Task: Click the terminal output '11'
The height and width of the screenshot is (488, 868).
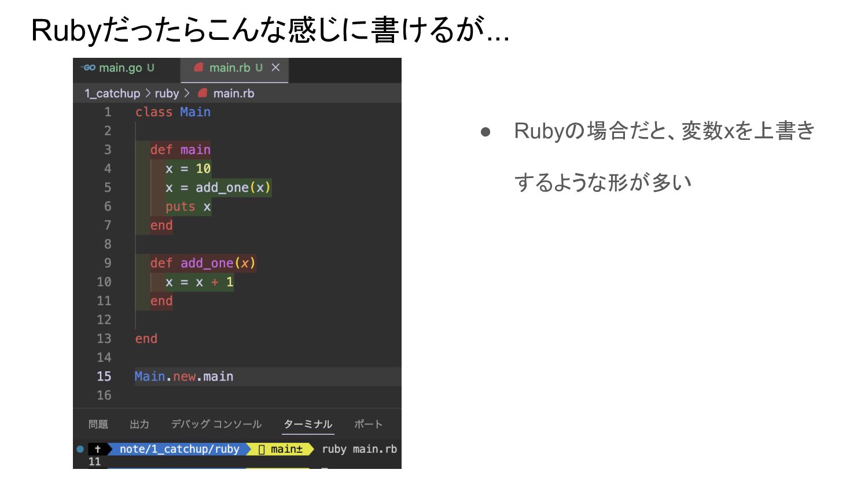Action: click(x=94, y=461)
